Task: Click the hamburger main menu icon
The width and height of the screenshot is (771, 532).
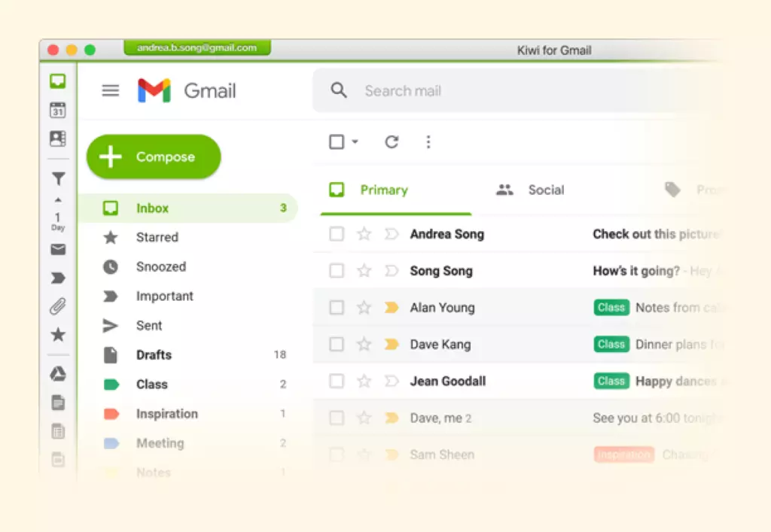Action: click(x=111, y=90)
